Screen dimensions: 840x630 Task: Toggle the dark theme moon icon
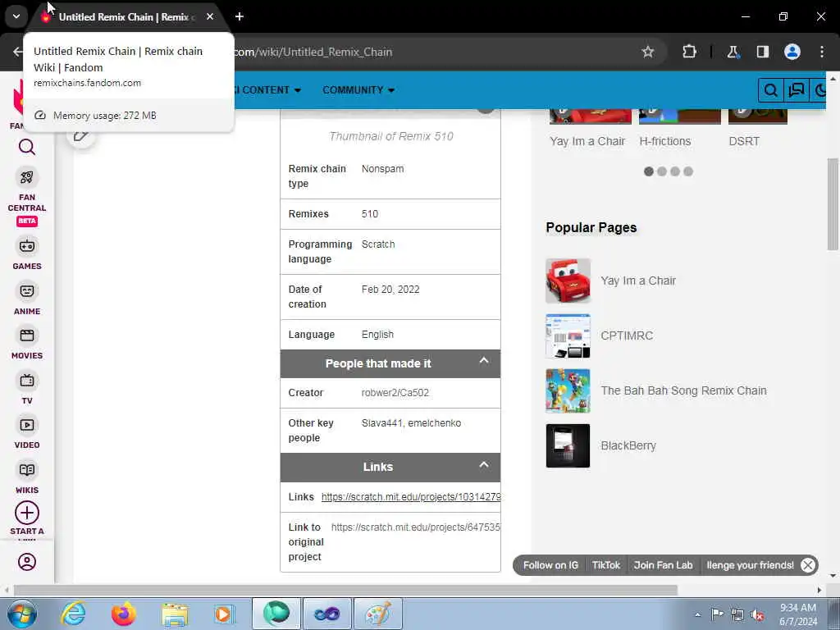pyautogui.click(x=819, y=90)
